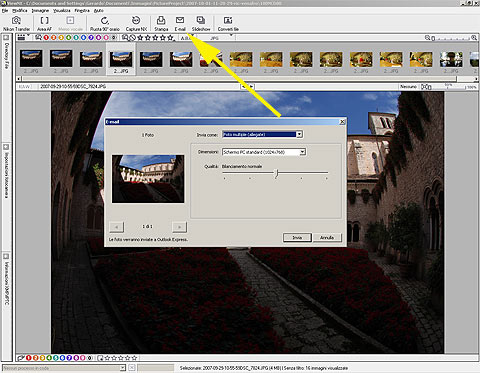Image resolution: width=480 pixels, height=373 pixels.
Task: Open the Dimensioni size dropdown
Action: pos(302,152)
